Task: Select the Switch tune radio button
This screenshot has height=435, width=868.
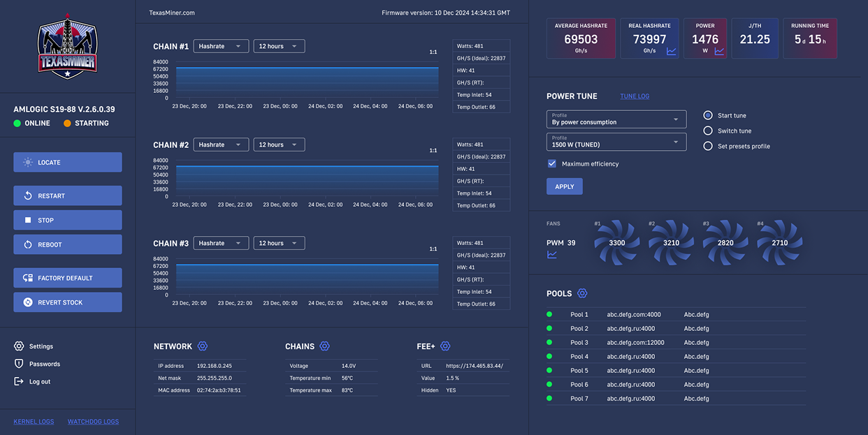Action: [707, 131]
